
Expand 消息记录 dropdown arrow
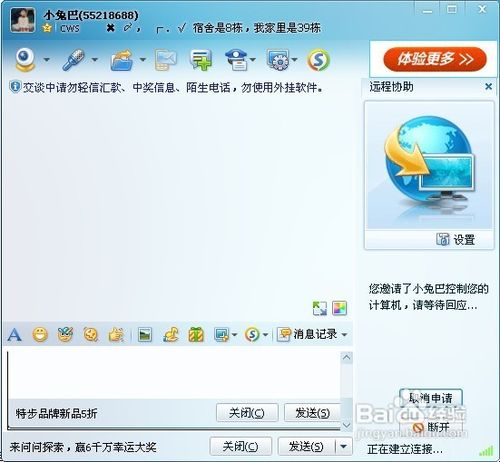point(344,334)
